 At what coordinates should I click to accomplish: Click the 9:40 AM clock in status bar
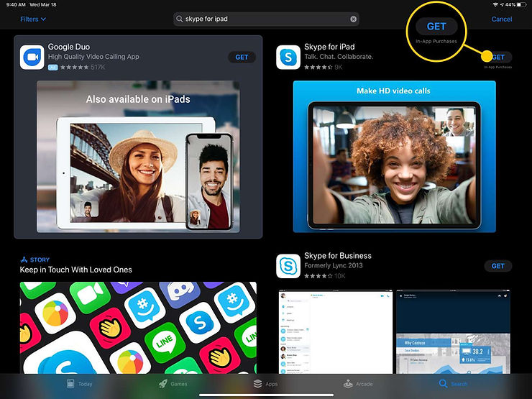(16, 5)
